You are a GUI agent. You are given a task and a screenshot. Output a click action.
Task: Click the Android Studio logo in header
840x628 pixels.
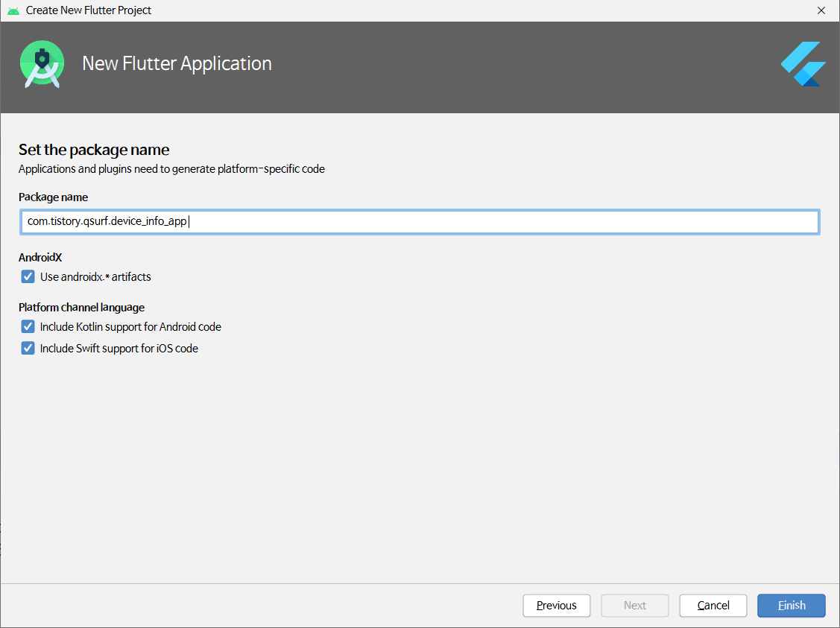[42, 64]
